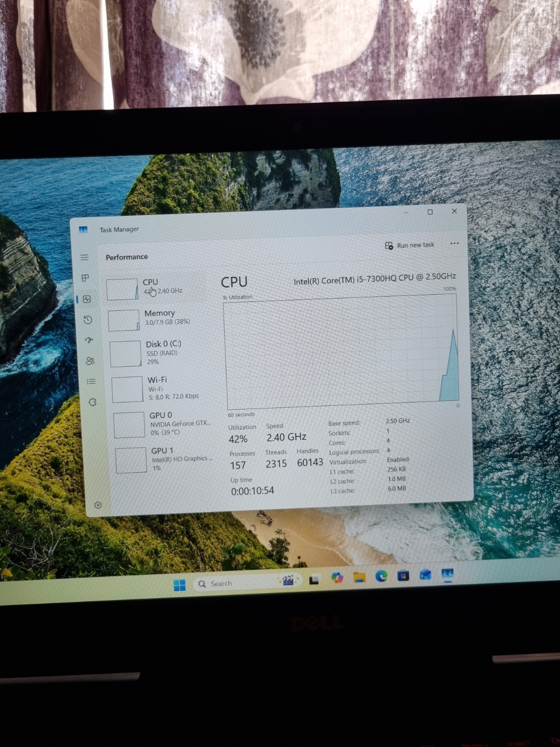This screenshot has width=560, height=747.
Task: Open the Task Manager hamburger navigation menu
Action: pos(84,257)
